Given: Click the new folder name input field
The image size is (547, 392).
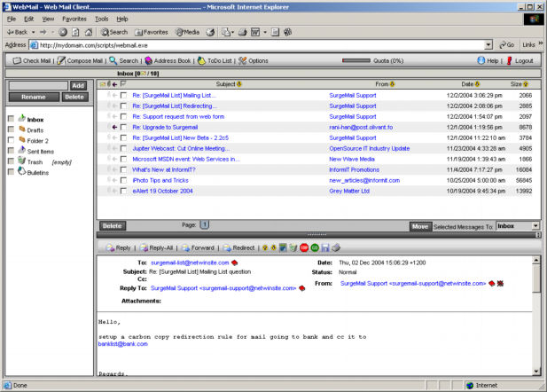Looking at the screenshot, I should click(x=38, y=86).
